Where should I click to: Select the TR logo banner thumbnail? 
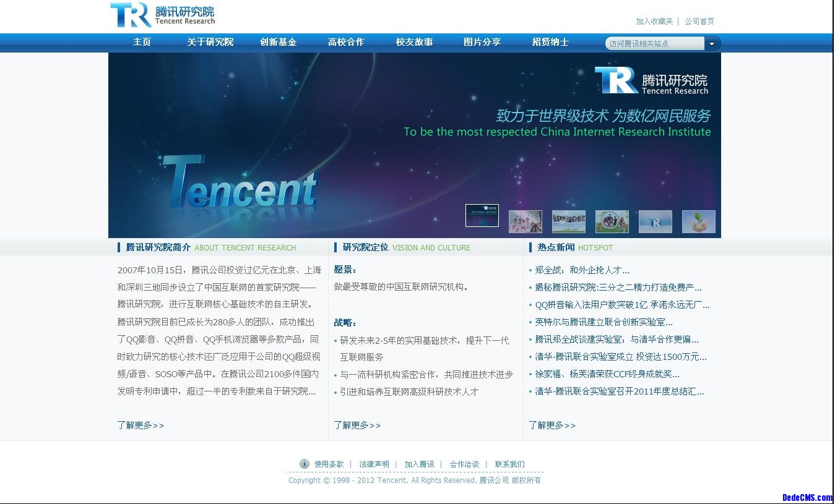655,221
